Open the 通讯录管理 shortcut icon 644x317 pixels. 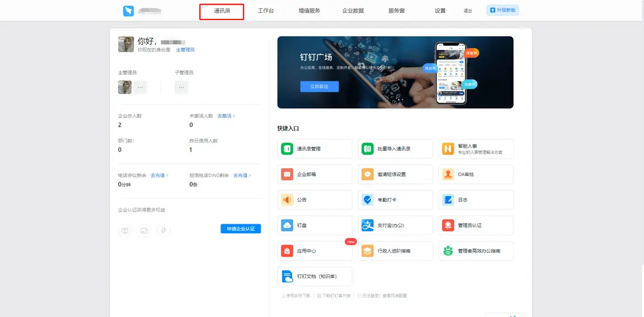tap(287, 149)
